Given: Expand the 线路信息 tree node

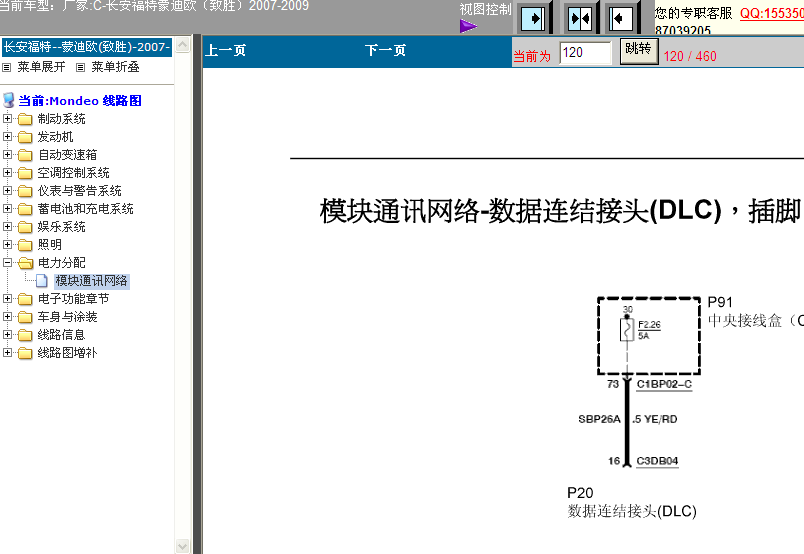Looking at the screenshot, I should coord(7,334).
